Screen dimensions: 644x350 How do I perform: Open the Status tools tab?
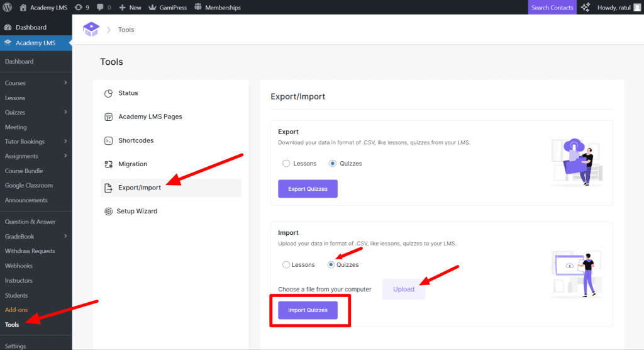171,93
